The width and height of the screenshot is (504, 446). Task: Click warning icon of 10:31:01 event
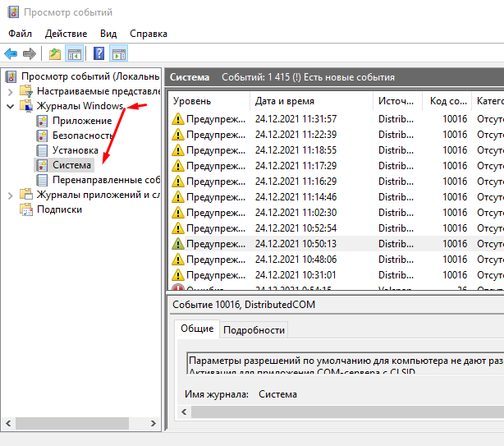[178, 275]
